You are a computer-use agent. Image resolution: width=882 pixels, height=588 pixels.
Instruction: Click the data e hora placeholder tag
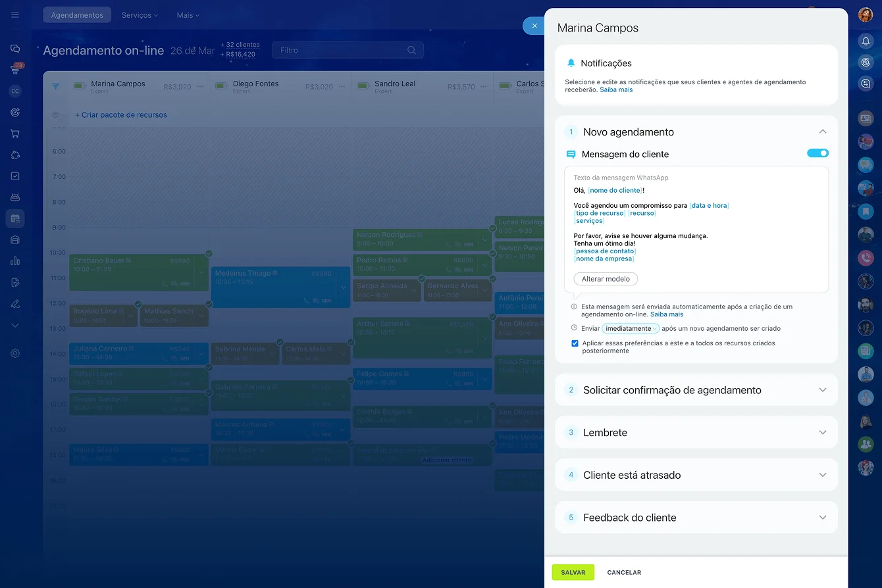(x=709, y=205)
